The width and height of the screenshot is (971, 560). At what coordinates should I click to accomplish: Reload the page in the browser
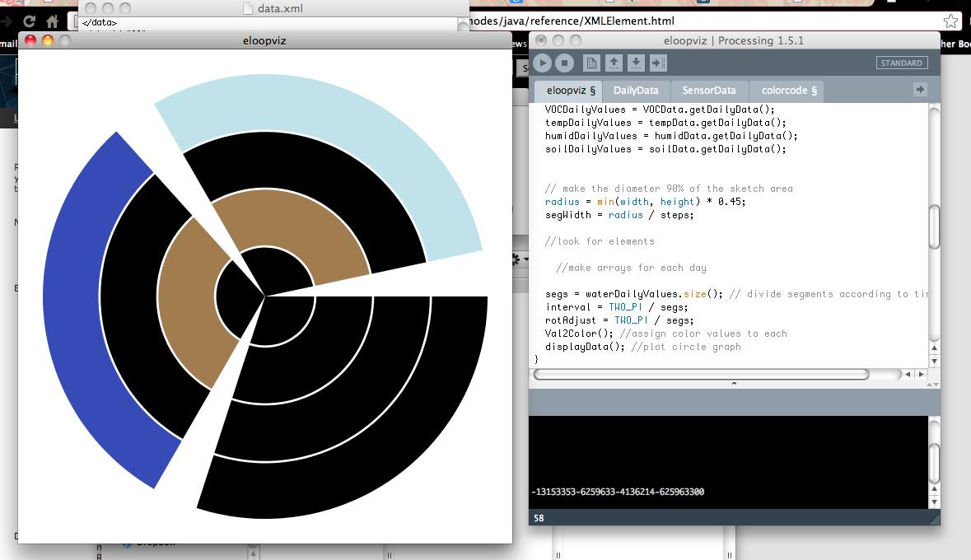tap(30, 21)
